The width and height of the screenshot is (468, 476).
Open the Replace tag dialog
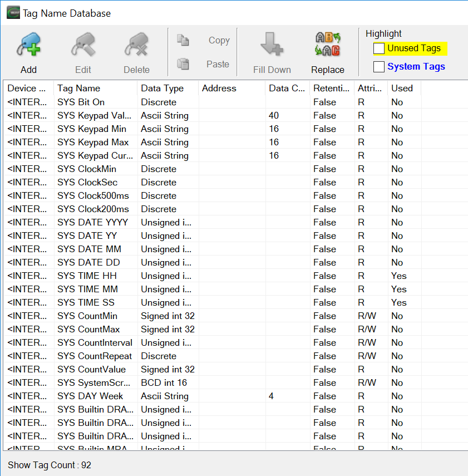(327, 45)
